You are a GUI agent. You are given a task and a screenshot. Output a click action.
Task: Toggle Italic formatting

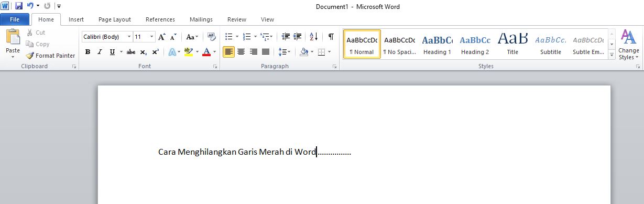(100, 52)
